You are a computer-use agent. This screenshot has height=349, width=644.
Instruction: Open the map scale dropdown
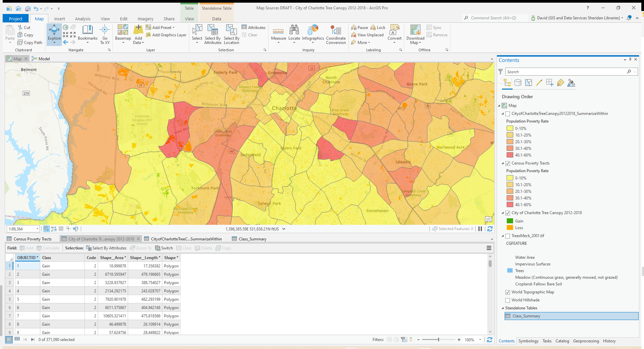tap(37, 229)
